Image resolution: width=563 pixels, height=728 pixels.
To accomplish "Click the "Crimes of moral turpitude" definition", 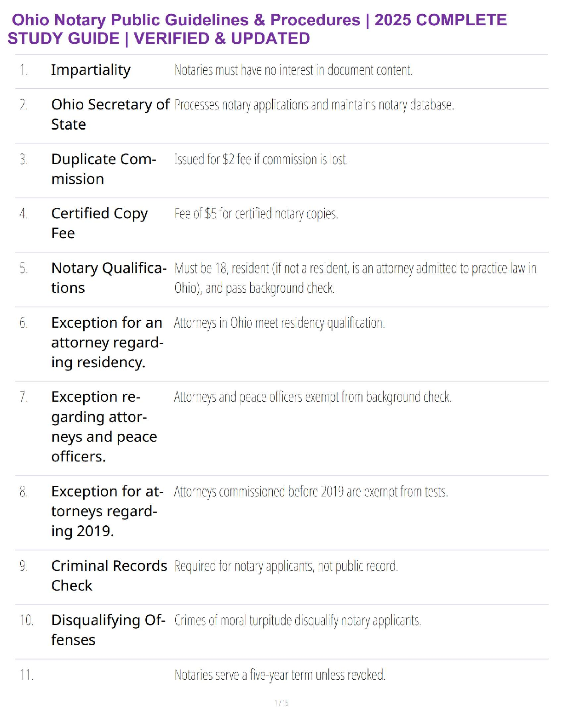I will [297, 620].
